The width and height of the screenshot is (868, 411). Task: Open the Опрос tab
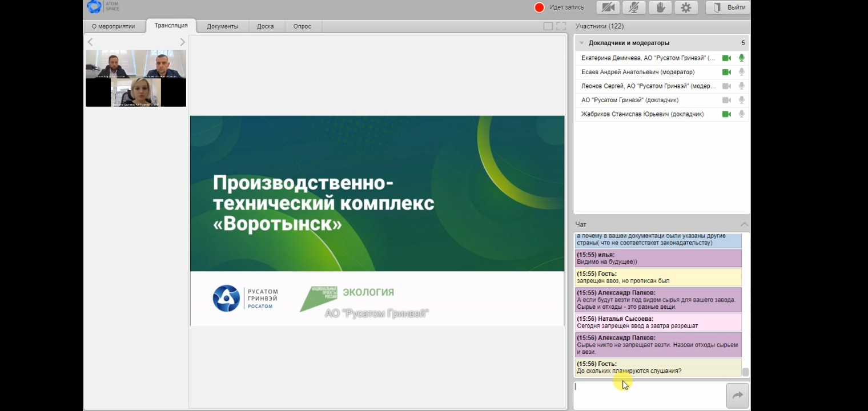[x=302, y=26]
